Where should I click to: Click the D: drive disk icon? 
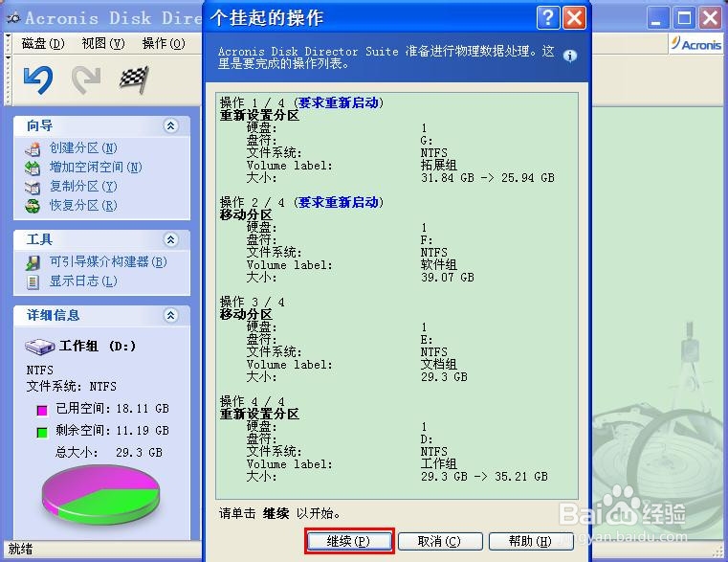(40, 347)
